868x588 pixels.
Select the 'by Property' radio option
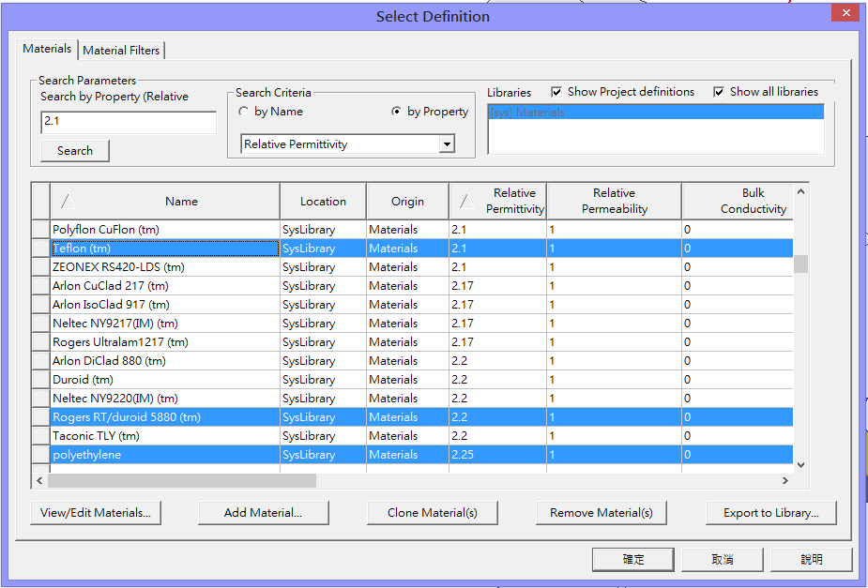pos(430,112)
